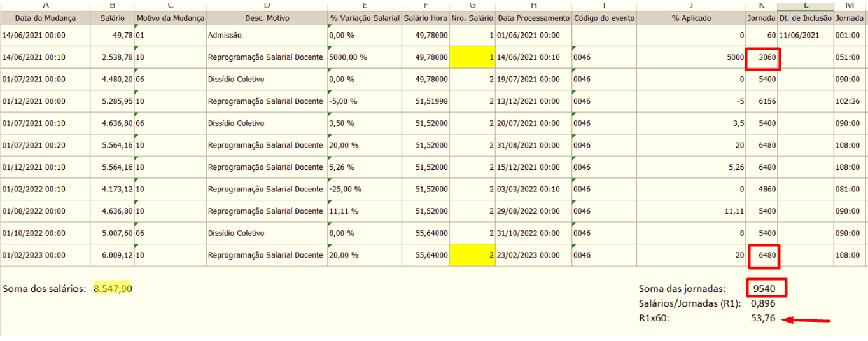The height and width of the screenshot is (341, 868).
Task: Click the Jornada time cell '051:00'
Action: tap(851, 57)
